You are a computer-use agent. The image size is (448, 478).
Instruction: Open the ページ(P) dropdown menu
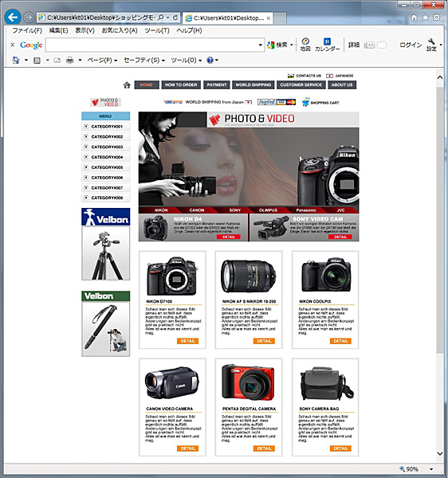(102, 61)
